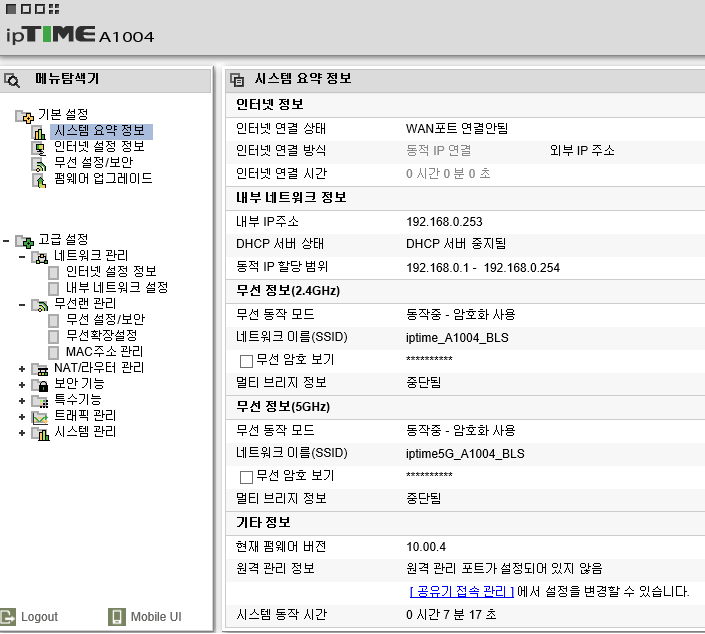Open MAC주소 관리 menu item
This screenshot has width=705, height=634.
coord(104,352)
